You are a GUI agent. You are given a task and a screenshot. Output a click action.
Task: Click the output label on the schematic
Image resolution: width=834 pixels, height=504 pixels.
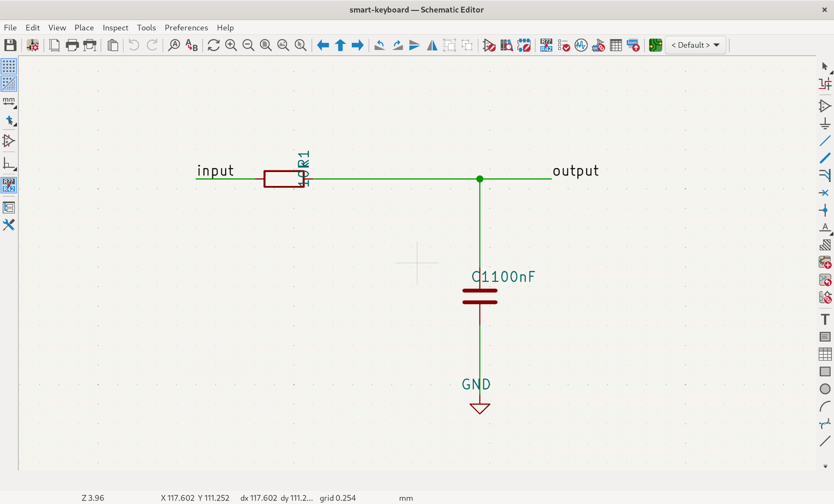click(575, 171)
